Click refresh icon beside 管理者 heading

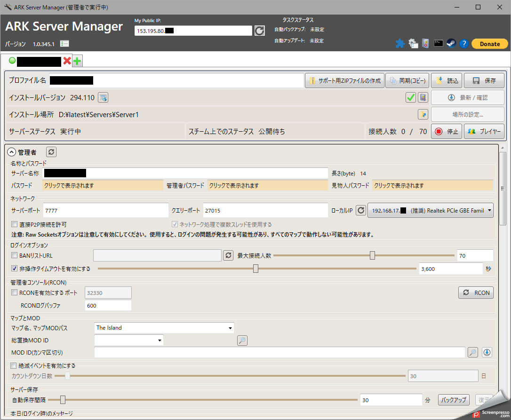click(x=51, y=152)
